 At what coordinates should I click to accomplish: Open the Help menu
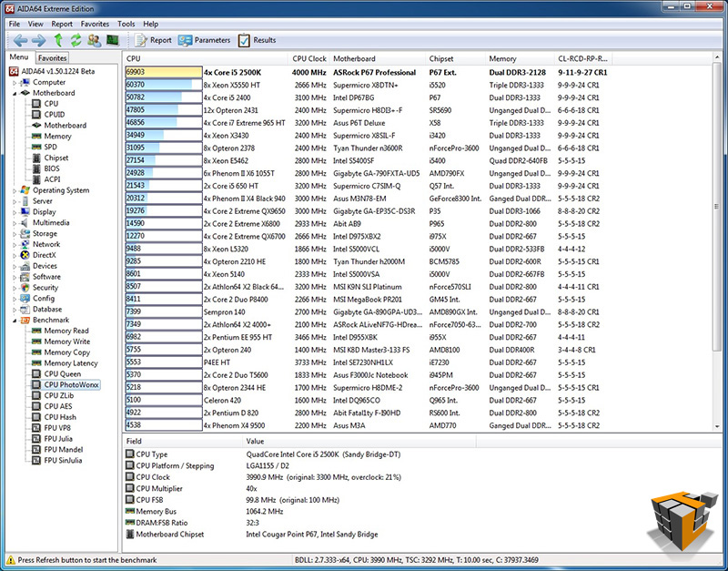pos(150,24)
